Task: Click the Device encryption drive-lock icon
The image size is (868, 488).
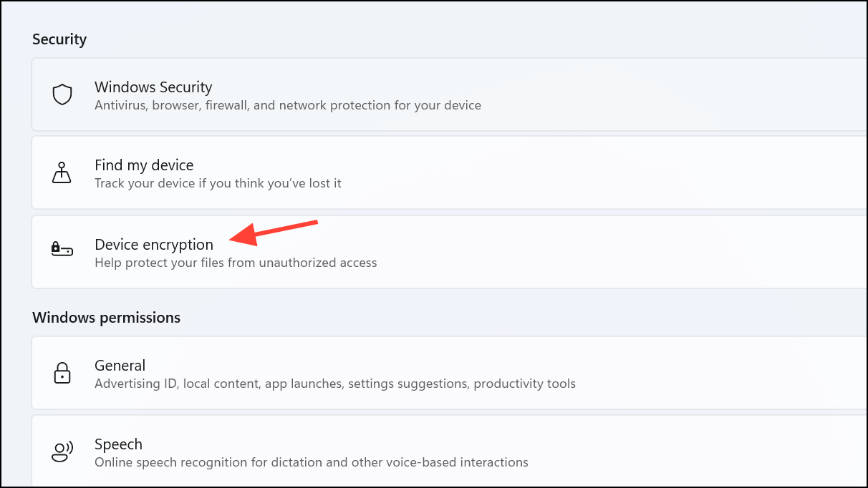Action: pos(62,250)
